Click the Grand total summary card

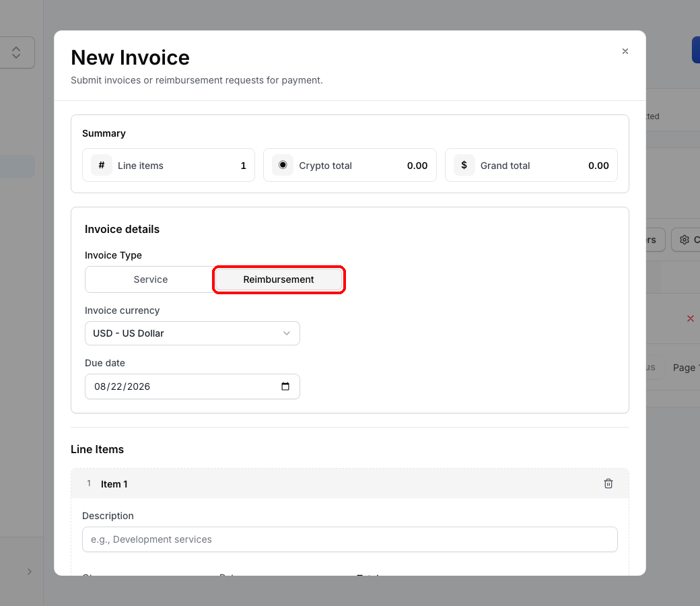[531, 165]
